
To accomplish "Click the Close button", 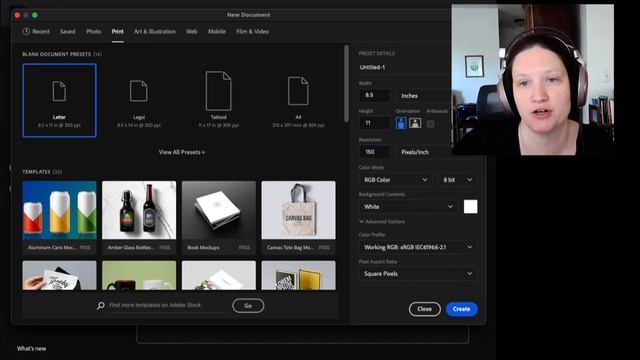I will pos(424,309).
